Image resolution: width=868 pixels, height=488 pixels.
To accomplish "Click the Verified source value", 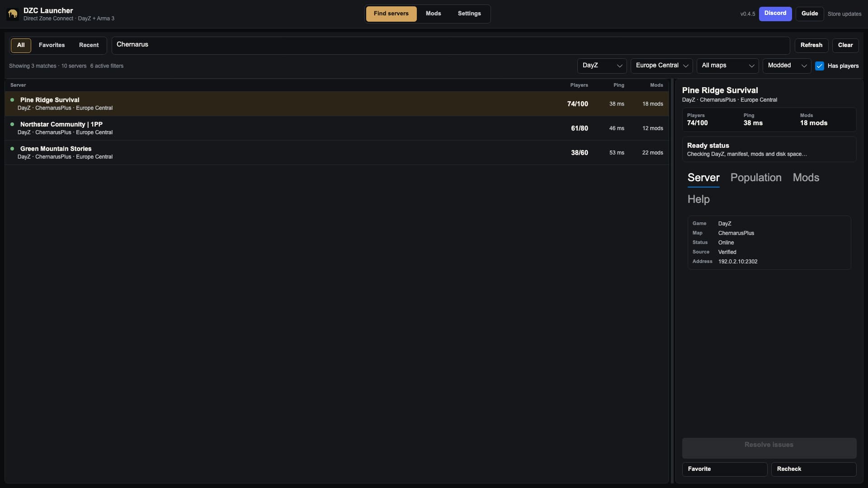I will pyautogui.click(x=727, y=252).
